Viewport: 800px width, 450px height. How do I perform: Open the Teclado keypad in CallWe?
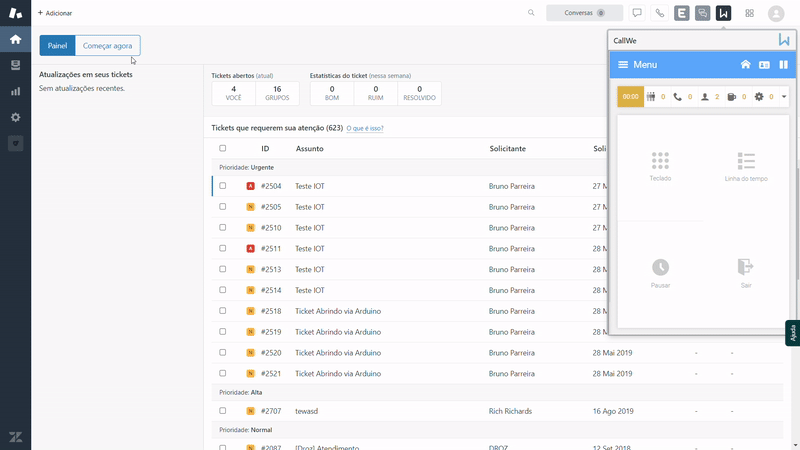(660, 166)
